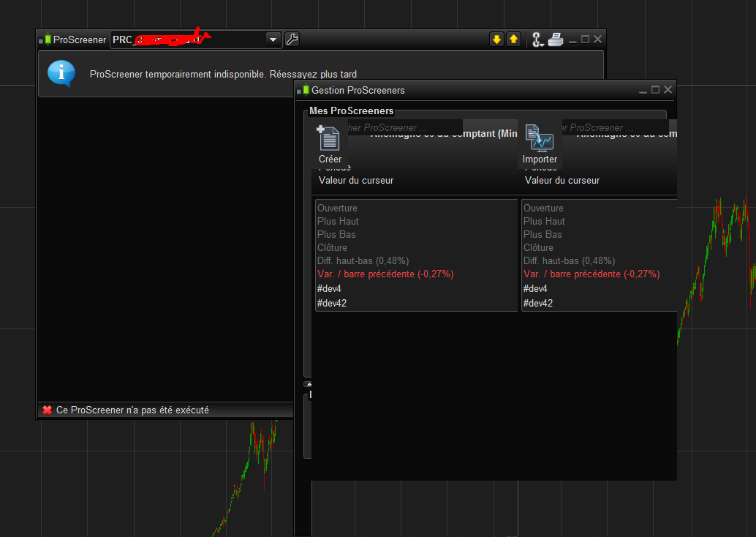Click 'Clôture' in the list under Importer
Viewport: 756px width, 537px height.
539,247
